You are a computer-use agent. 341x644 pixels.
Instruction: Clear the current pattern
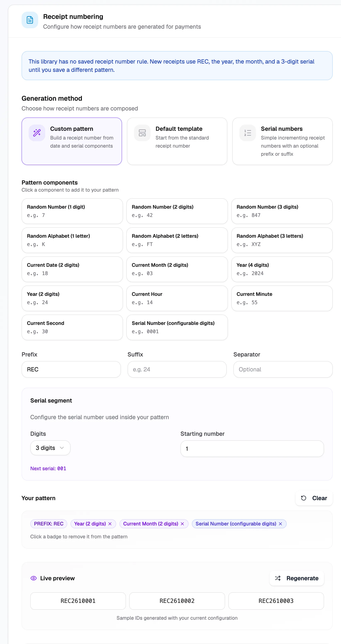[314, 498]
